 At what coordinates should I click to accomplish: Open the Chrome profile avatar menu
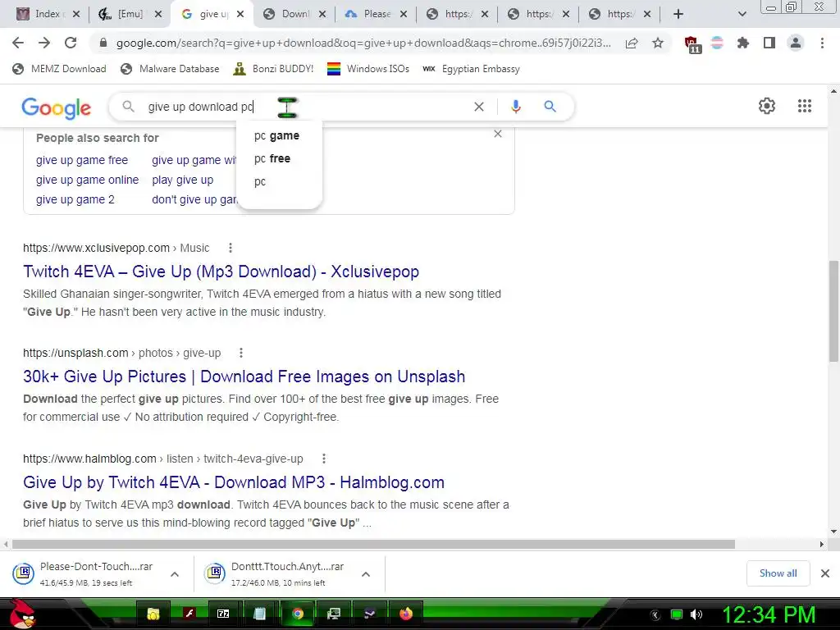tap(796, 43)
